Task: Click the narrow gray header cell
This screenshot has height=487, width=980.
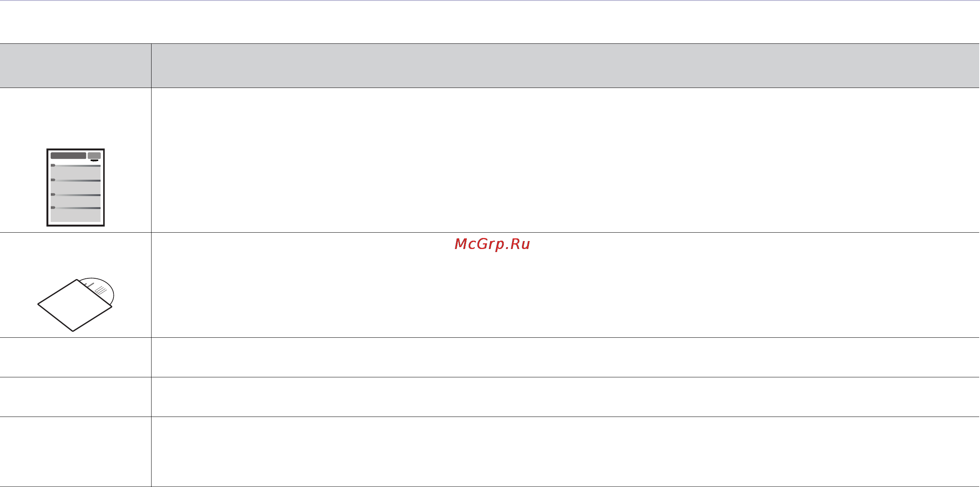Action: coord(75,65)
